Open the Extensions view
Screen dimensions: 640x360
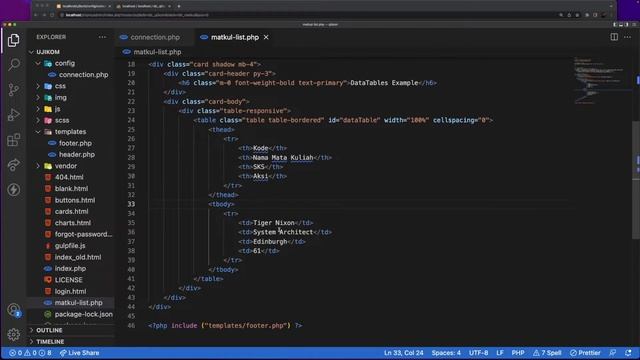(13, 140)
